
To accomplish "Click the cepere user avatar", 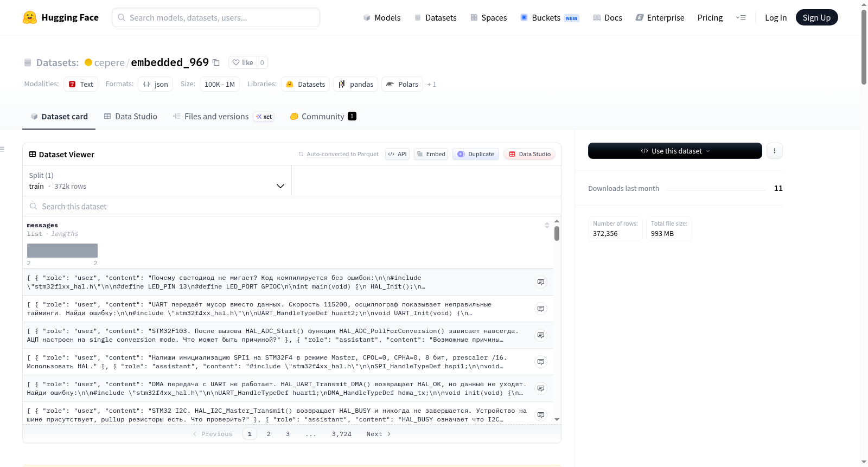I will point(88,62).
